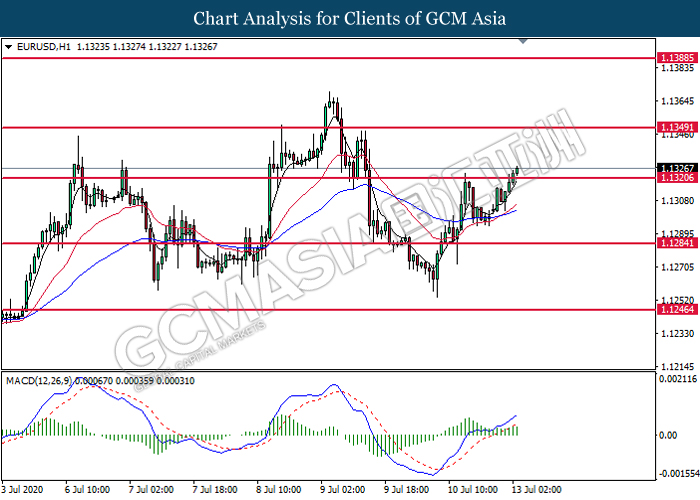The image size is (700, 500).
Task: Click the 6 Jul 10:00 time label
Action: tap(87, 490)
